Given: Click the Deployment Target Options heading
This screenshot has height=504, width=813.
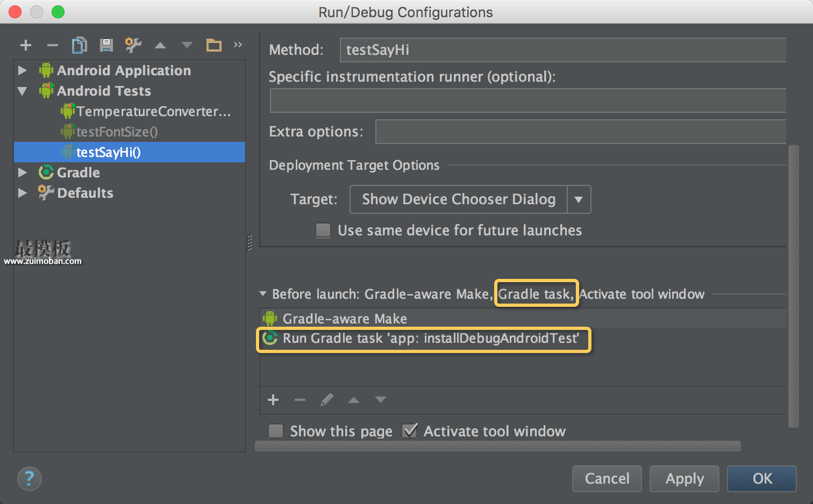Looking at the screenshot, I should [354, 165].
